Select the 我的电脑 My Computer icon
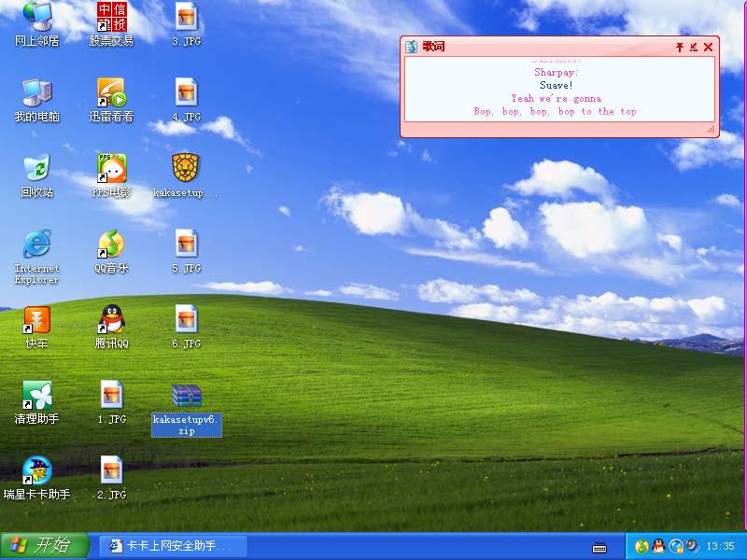 click(x=36, y=92)
